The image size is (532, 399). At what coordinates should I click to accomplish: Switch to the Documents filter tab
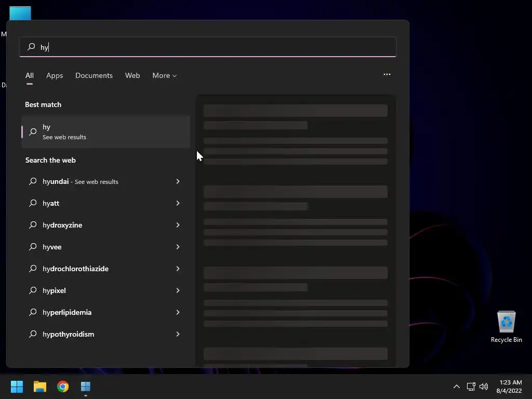coord(94,75)
